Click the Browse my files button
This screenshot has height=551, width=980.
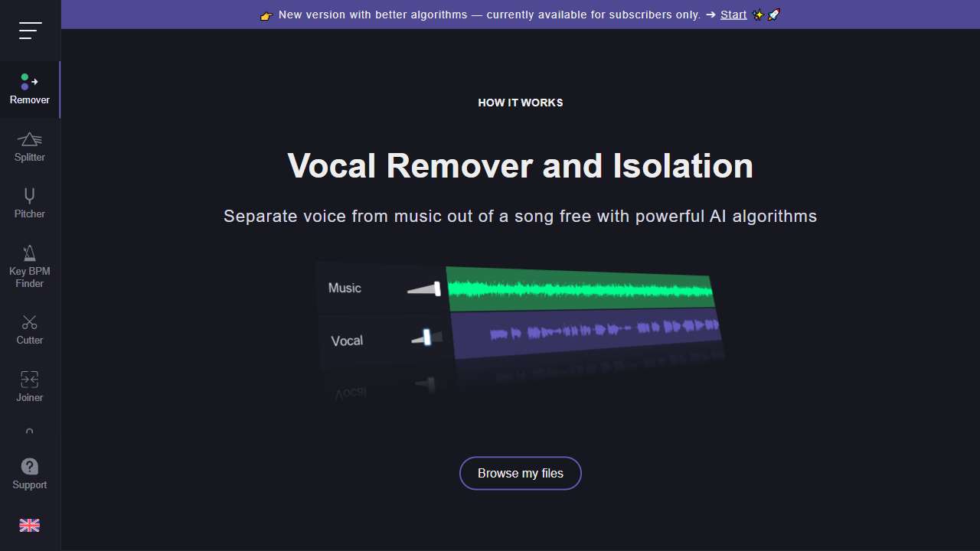pos(520,473)
